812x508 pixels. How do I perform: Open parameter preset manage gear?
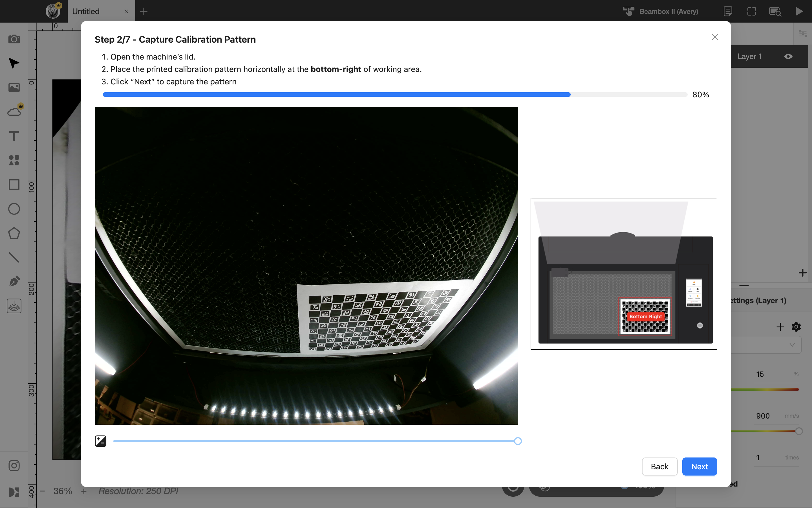tap(796, 327)
